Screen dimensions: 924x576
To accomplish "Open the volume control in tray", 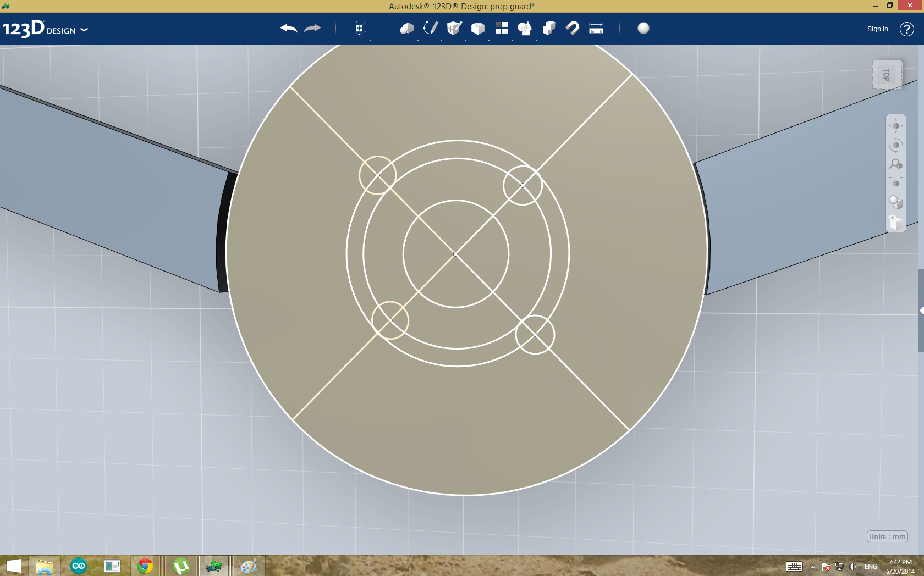I will tap(853, 567).
